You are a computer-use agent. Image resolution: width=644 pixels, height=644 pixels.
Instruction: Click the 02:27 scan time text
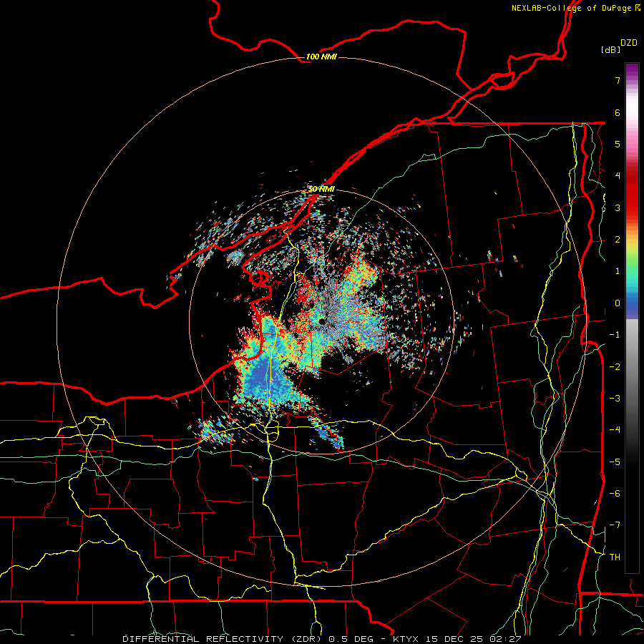(505, 639)
